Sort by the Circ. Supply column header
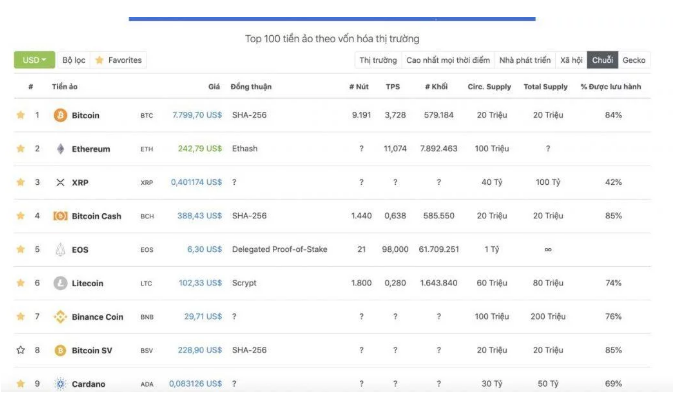The width and height of the screenshot is (689, 406). pyautogui.click(x=489, y=87)
